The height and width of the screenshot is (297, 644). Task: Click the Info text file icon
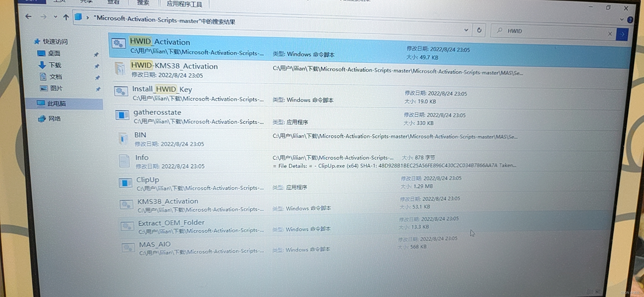coord(124,161)
